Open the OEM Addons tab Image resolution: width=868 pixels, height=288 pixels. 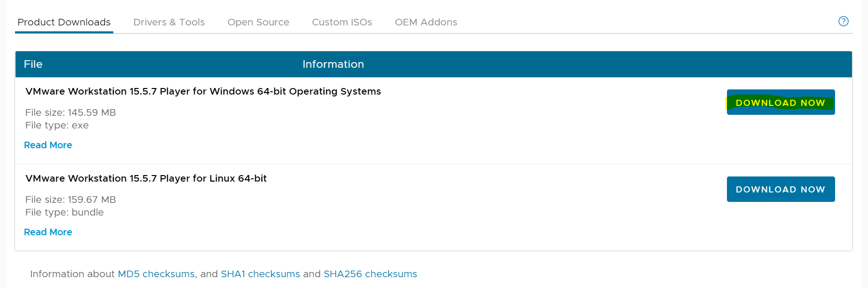point(426,22)
